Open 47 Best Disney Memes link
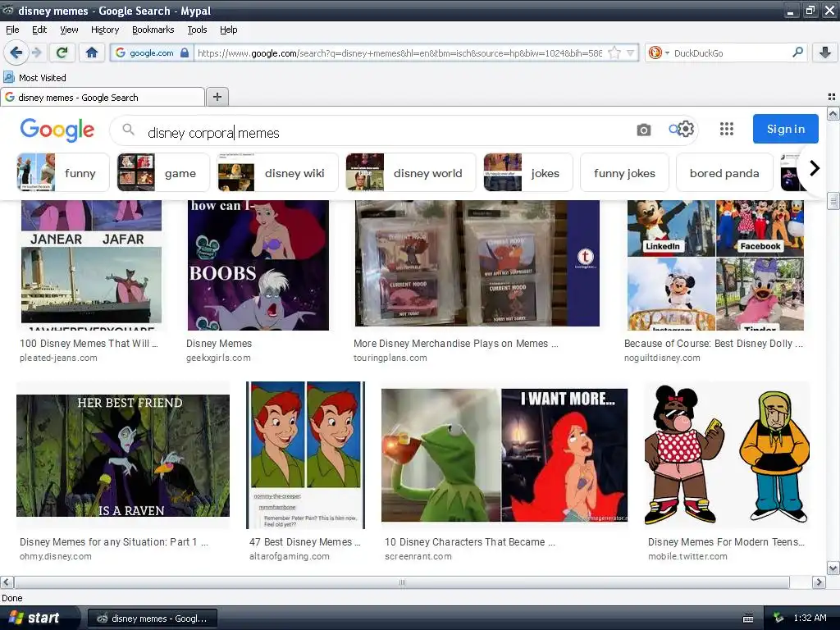 coord(305,541)
